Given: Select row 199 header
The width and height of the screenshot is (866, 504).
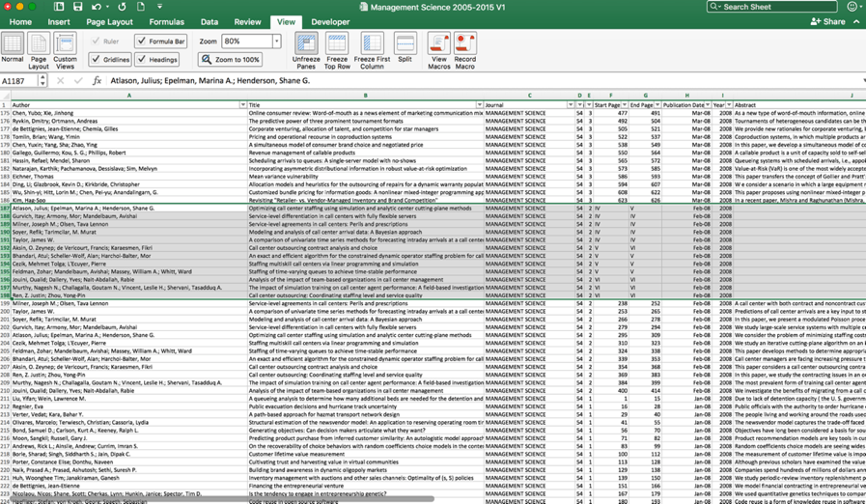Looking at the screenshot, I should pyautogui.click(x=6, y=303).
